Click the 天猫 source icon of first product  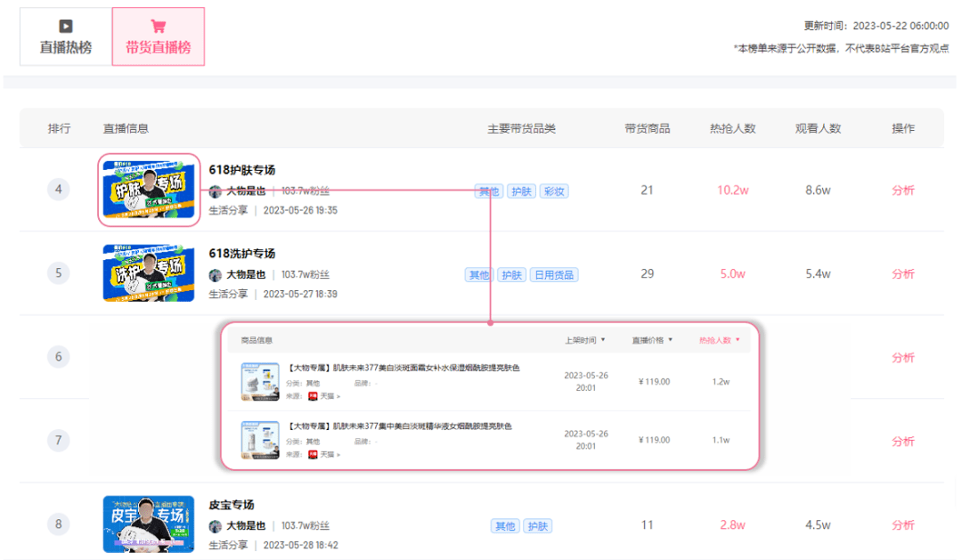313,395
